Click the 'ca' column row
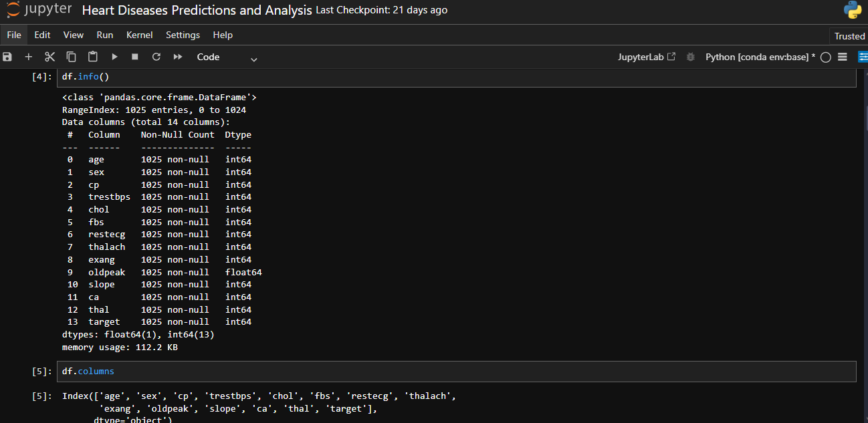This screenshot has height=423, width=868. pyautogui.click(x=159, y=297)
